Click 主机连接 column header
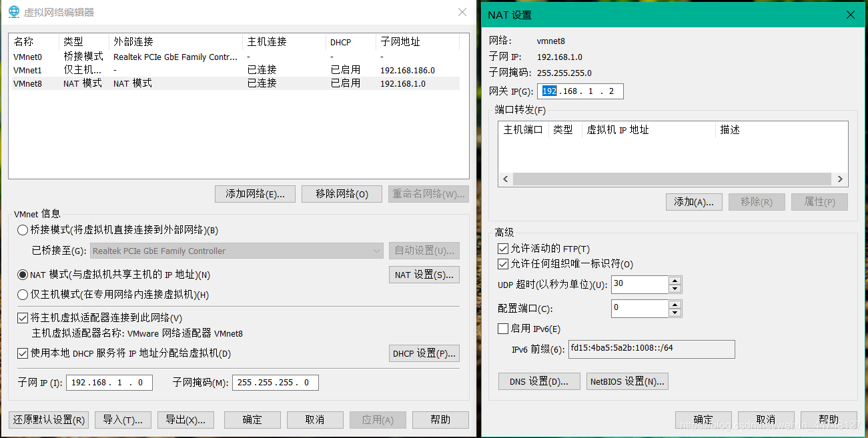This screenshot has width=868, height=438. point(284,42)
